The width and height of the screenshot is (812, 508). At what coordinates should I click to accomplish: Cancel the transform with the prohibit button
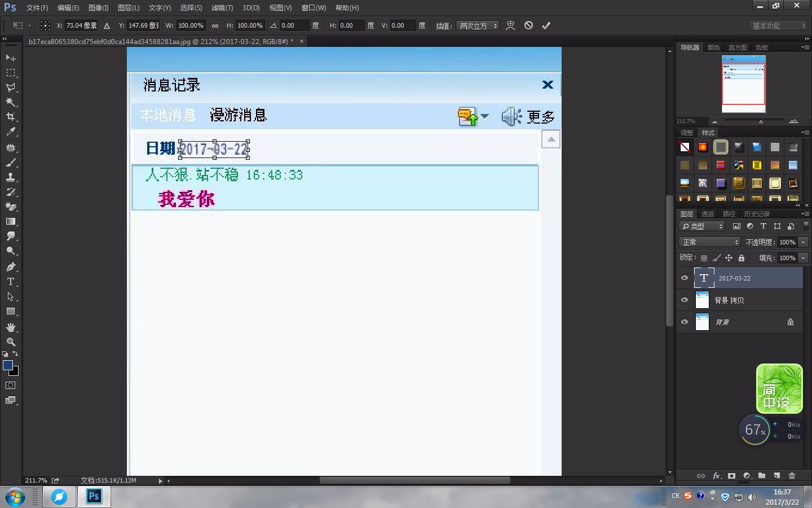click(528, 25)
